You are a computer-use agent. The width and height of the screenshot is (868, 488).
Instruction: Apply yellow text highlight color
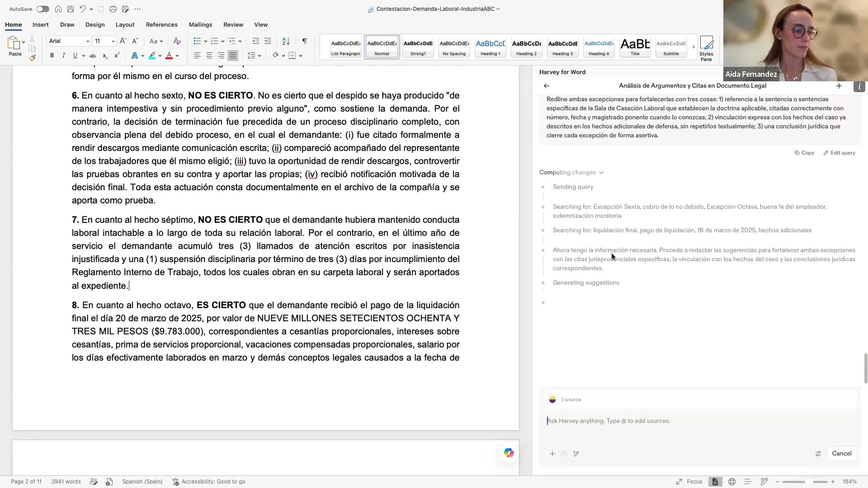(152, 56)
